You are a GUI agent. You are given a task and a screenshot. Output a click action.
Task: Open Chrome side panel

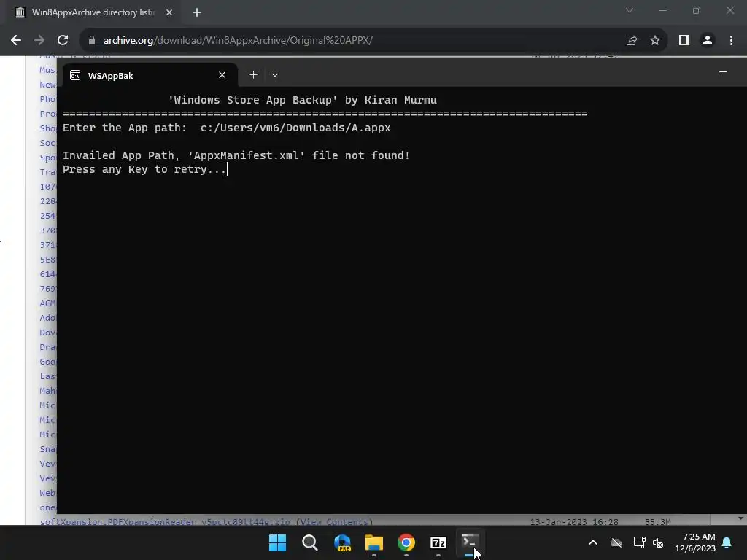pos(684,41)
